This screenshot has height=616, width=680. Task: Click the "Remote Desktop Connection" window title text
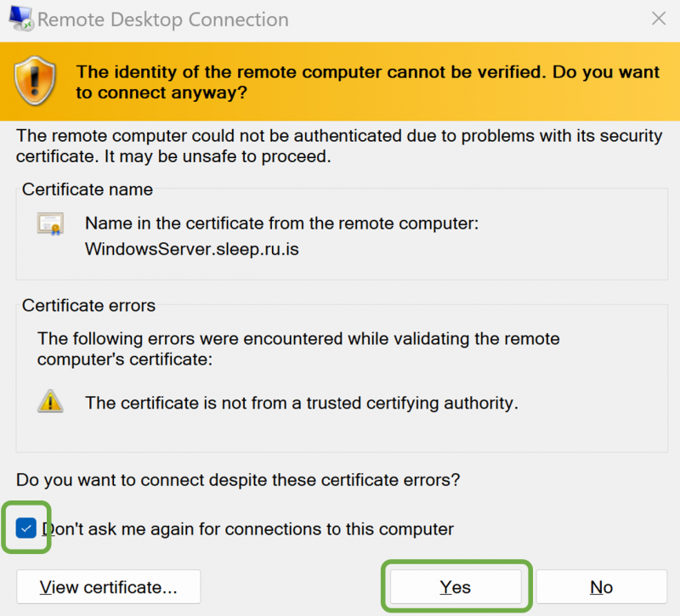click(x=163, y=20)
